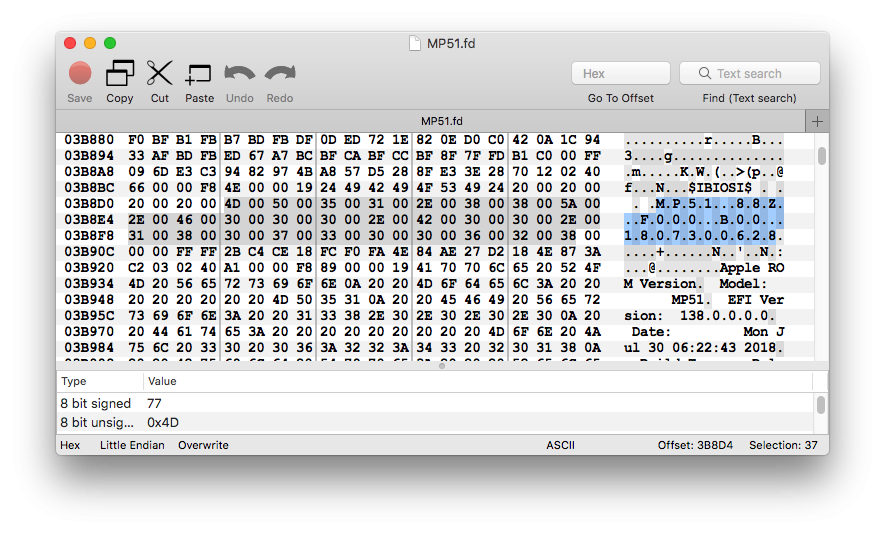Click the Undo arrow icon
This screenshot has width=885, height=535.
239,73
